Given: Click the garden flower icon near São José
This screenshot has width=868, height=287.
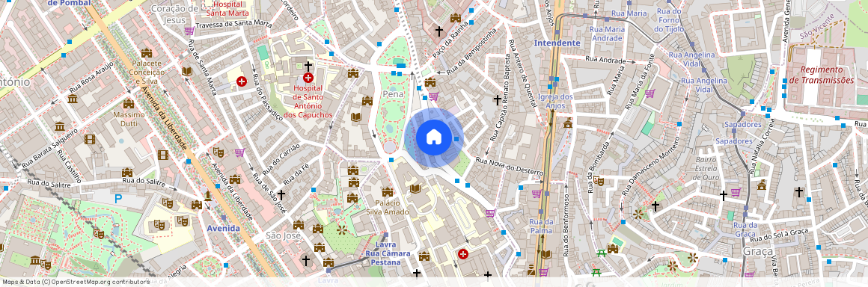Looking at the screenshot, I should point(341,230).
